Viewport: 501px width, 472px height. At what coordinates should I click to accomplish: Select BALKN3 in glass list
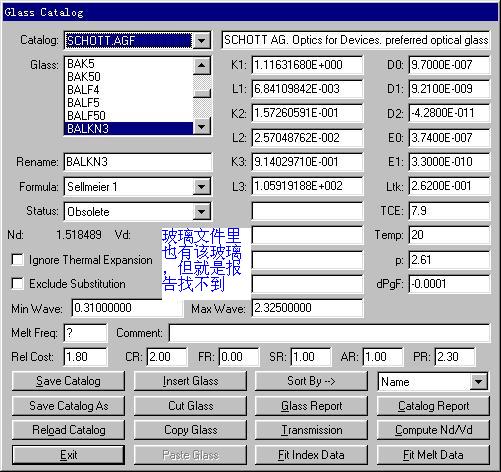(x=129, y=129)
